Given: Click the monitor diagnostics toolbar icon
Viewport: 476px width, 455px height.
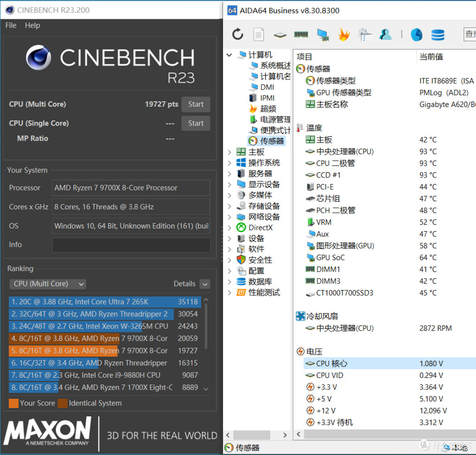Looking at the screenshot, I should coord(323,35).
